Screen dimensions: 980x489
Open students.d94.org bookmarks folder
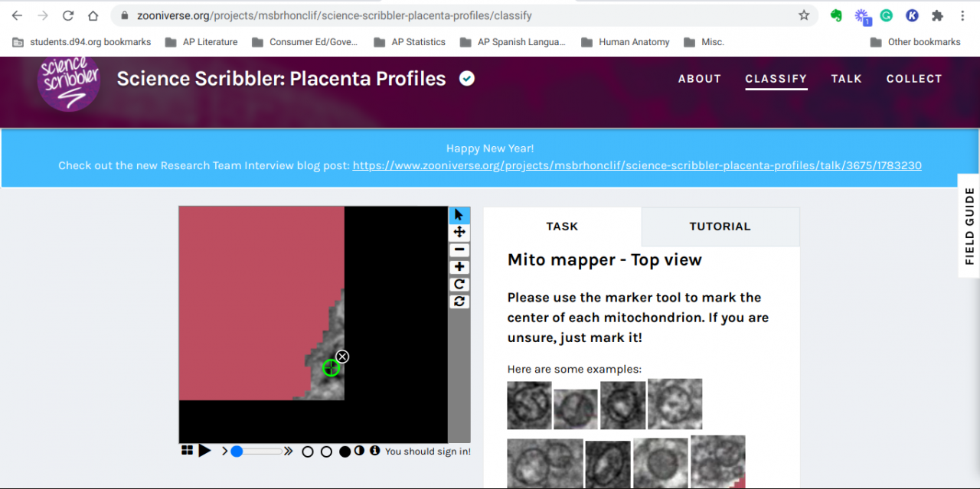point(82,42)
